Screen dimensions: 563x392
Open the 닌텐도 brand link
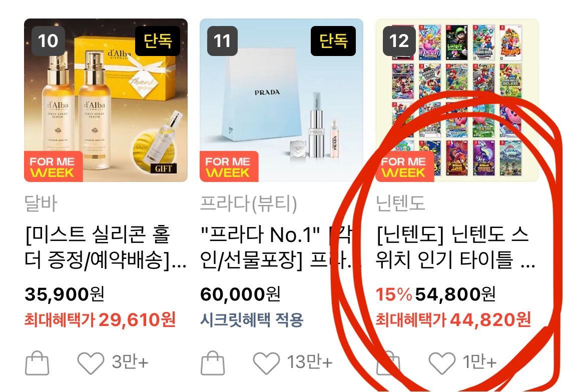[x=400, y=203]
